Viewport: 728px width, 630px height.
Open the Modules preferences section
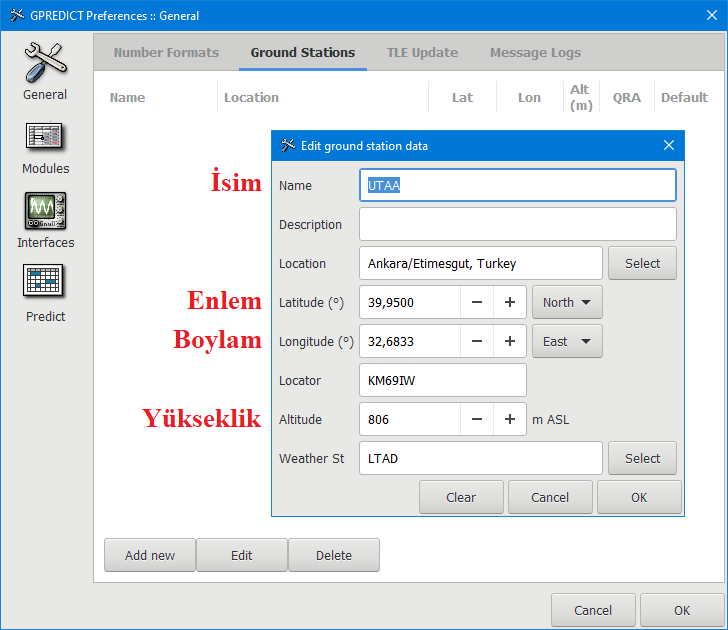click(x=45, y=148)
